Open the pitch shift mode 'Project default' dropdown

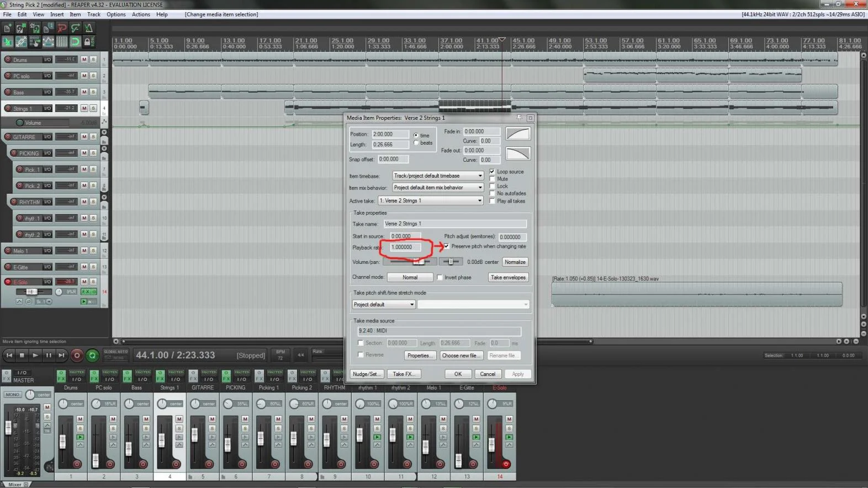coord(383,305)
